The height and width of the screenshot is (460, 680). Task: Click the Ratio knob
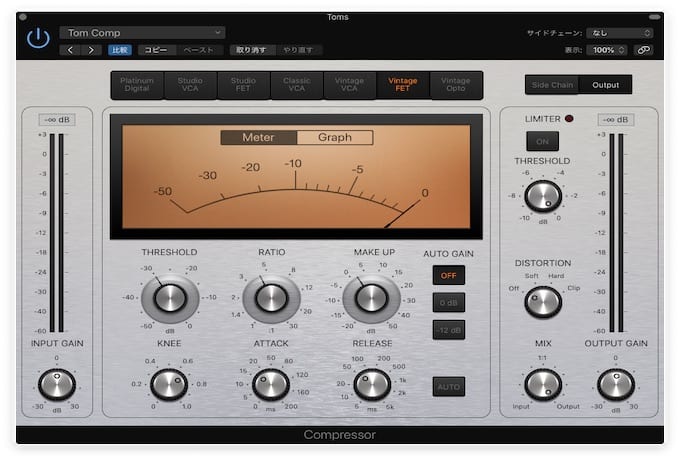(x=271, y=297)
